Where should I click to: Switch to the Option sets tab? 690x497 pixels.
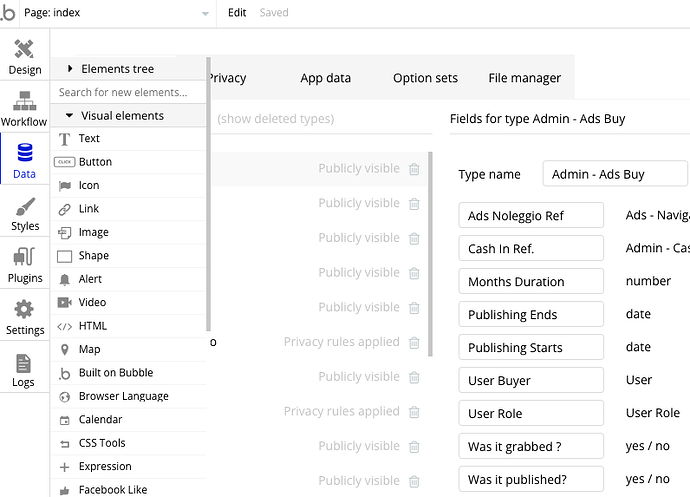click(425, 78)
